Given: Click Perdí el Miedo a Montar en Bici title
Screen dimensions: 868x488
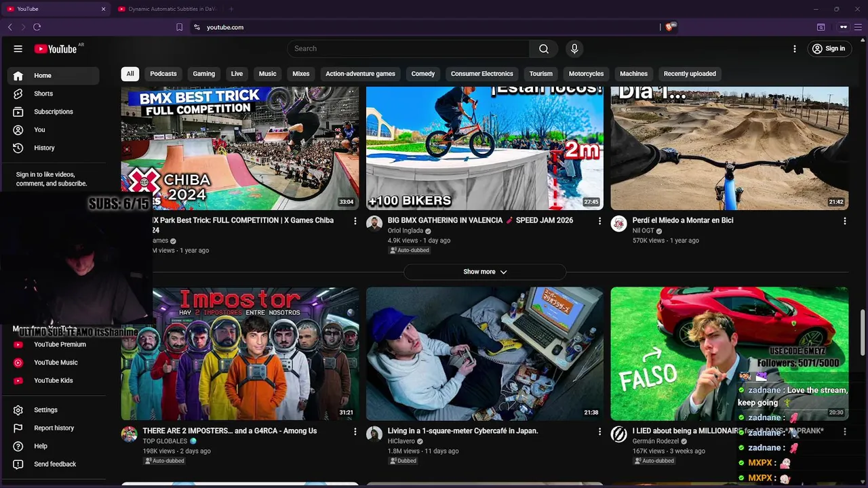Looking at the screenshot, I should point(683,220).
